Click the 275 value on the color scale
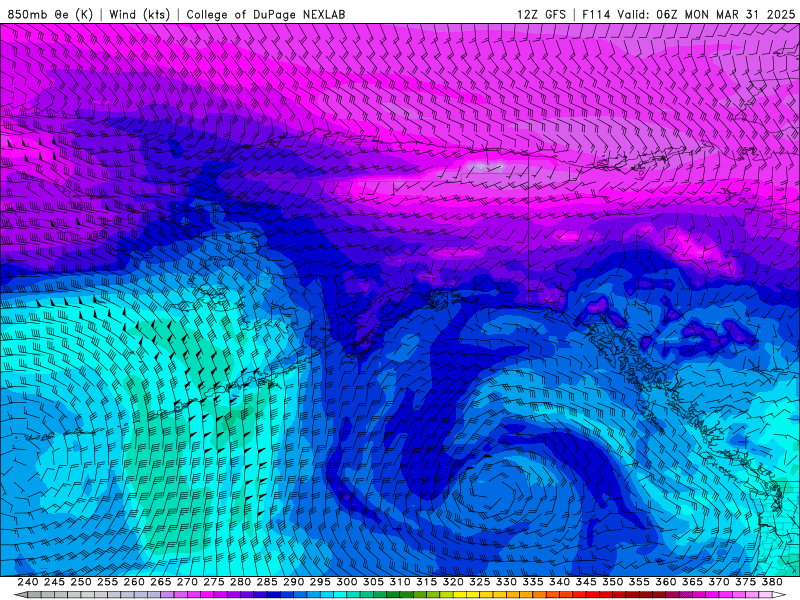The height and width of the screenshot is (600, 800). (x=214, y=582)
